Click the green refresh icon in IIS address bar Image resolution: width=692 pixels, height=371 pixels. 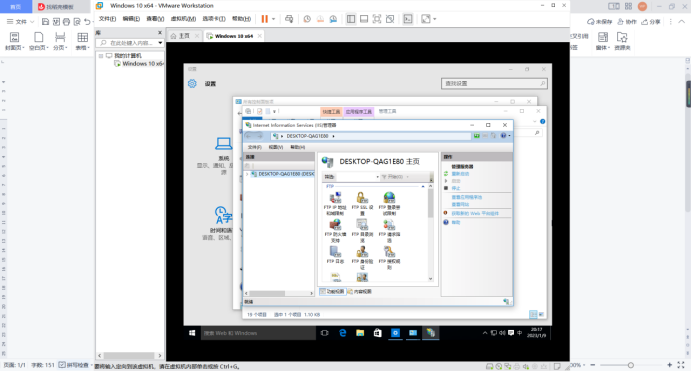[x=477, y=136]
